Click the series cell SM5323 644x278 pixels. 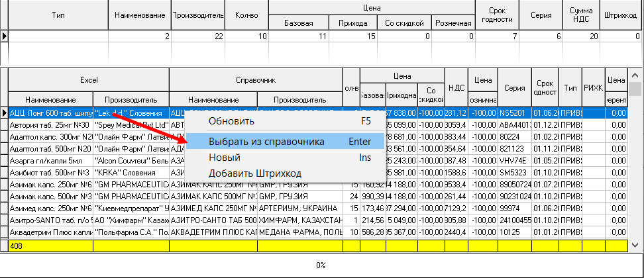click(x=515, y=173)
